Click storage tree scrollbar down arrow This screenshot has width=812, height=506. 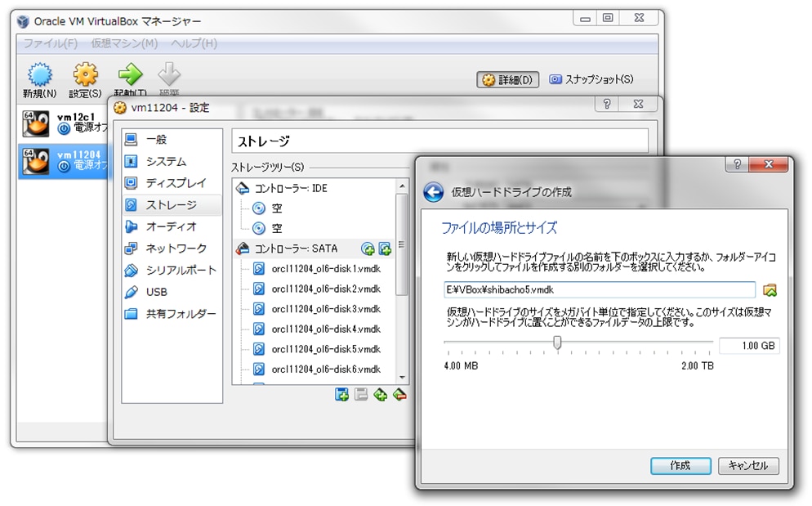(x=402, y=378)
